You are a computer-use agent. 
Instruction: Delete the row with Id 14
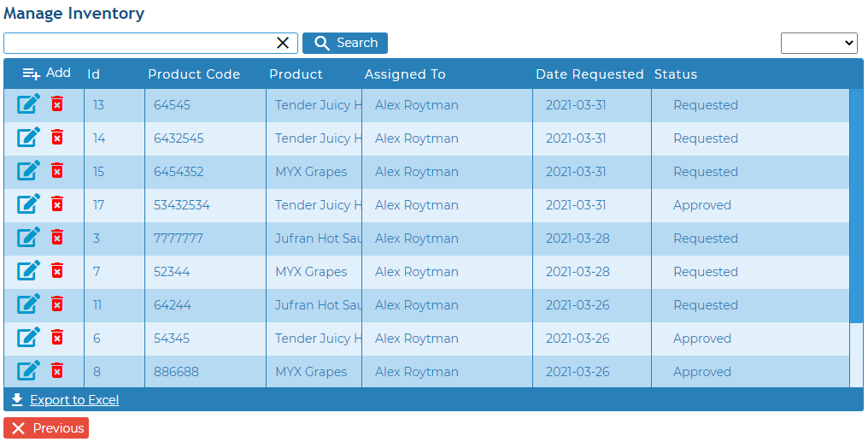[x=57, y=138]
